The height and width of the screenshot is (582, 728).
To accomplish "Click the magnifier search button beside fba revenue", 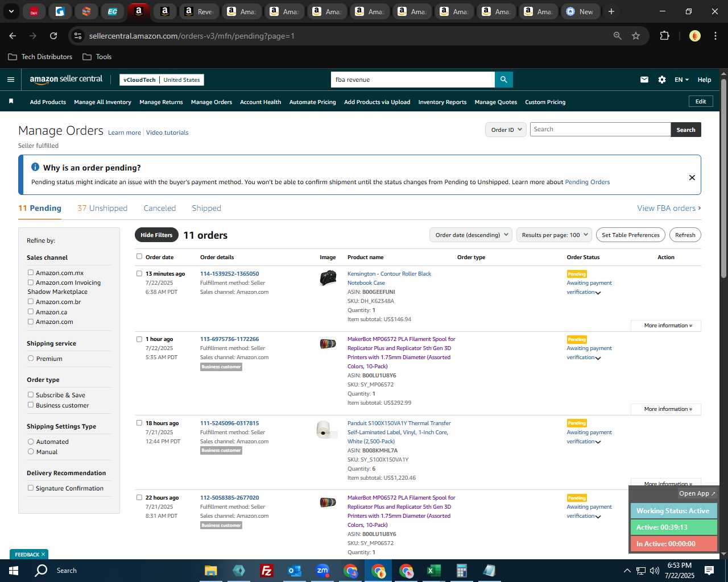I will tap(503, 80).
